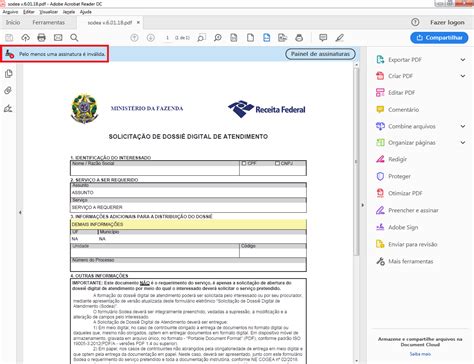Open page thumbnails panel icon
Screen dimensions: 474x364
coord(9,74)
